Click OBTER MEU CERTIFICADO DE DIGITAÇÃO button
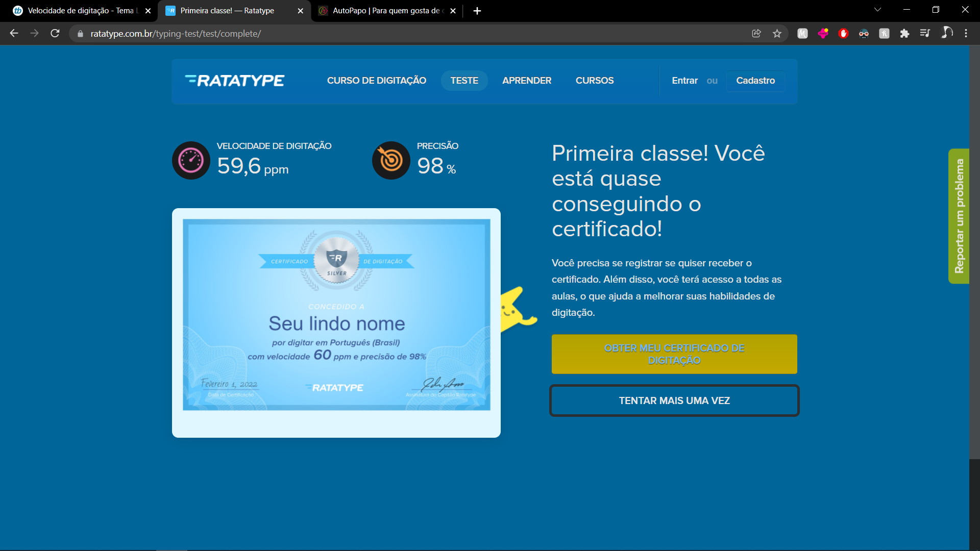Viewport: 980px width, 551px height. [x=674, y=353]
